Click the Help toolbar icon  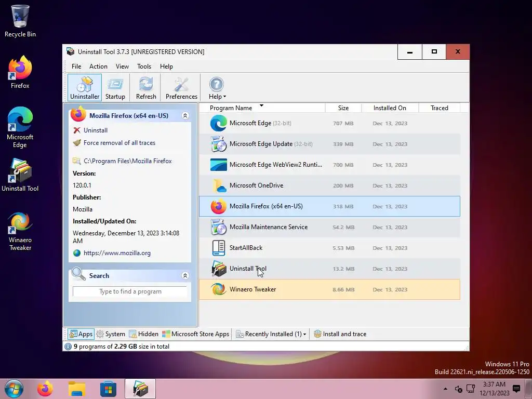pos(216,85)
